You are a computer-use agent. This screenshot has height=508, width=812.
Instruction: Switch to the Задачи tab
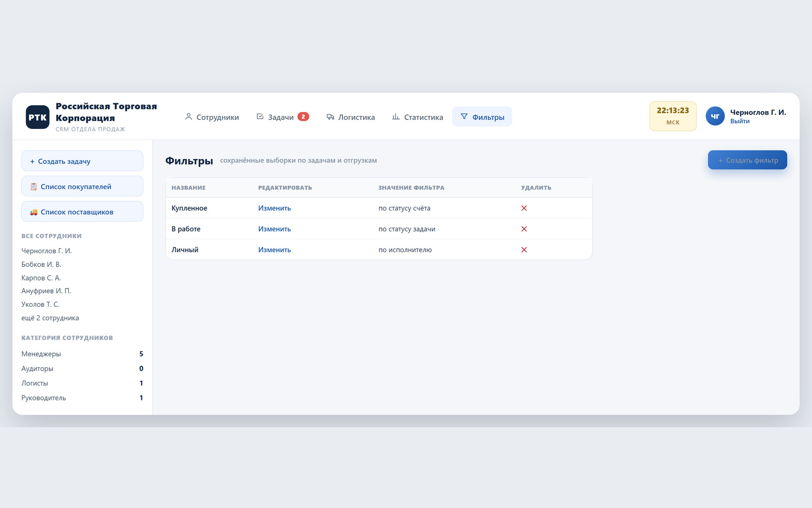[x=282, y=117]
